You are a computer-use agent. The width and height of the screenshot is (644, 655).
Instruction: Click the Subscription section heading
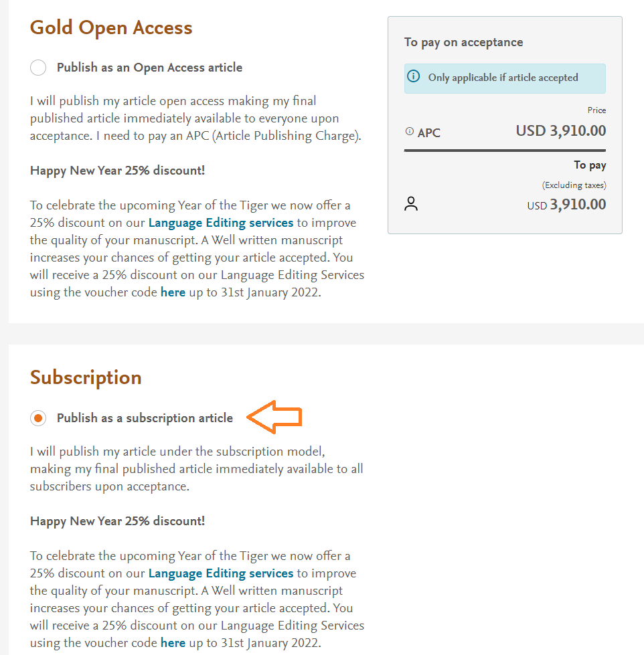click(x=86, y=377)
